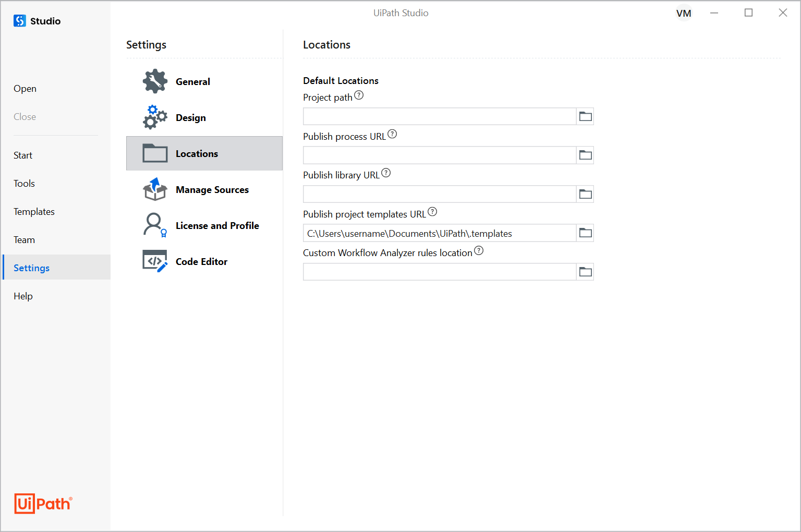
Task: Open the Team tab
Action: 24,240
